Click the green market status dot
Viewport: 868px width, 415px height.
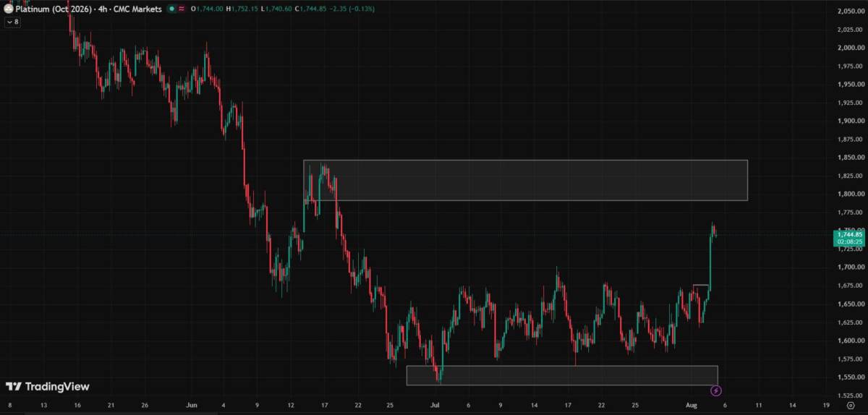coord(171,9)
